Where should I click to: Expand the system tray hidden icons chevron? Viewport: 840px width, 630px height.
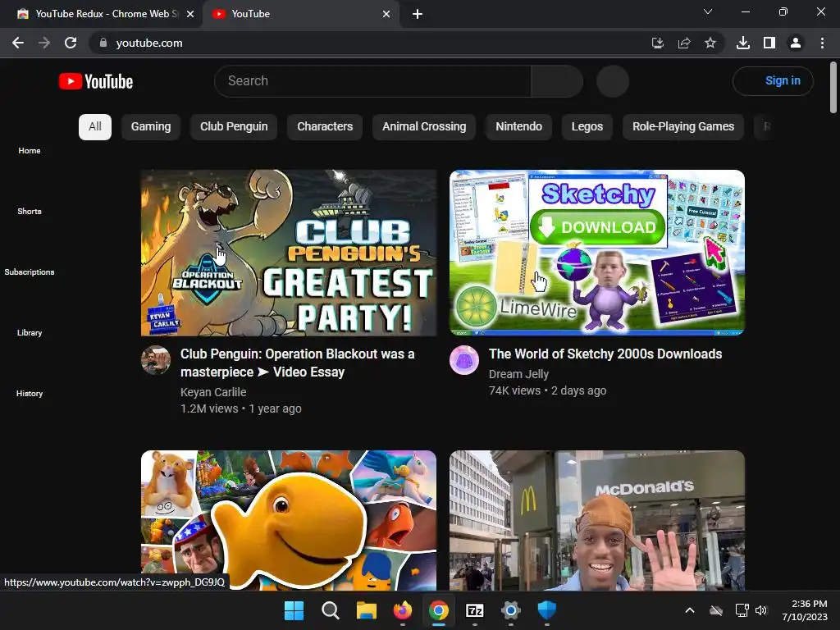point(690,610)
